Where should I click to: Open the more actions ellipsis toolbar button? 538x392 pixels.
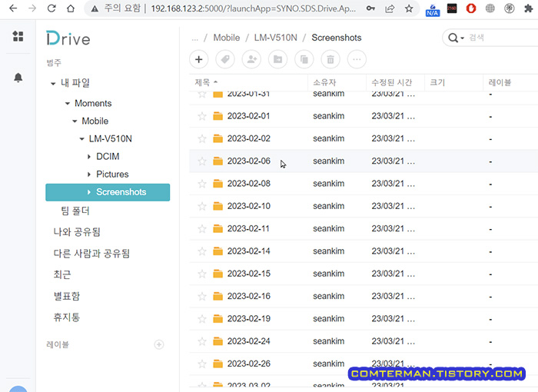pos(357,59)
